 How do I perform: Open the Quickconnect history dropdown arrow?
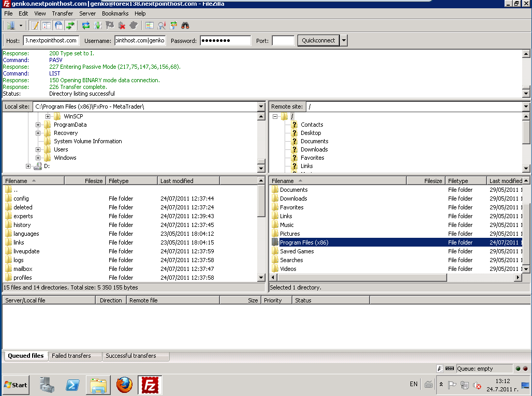344,40
